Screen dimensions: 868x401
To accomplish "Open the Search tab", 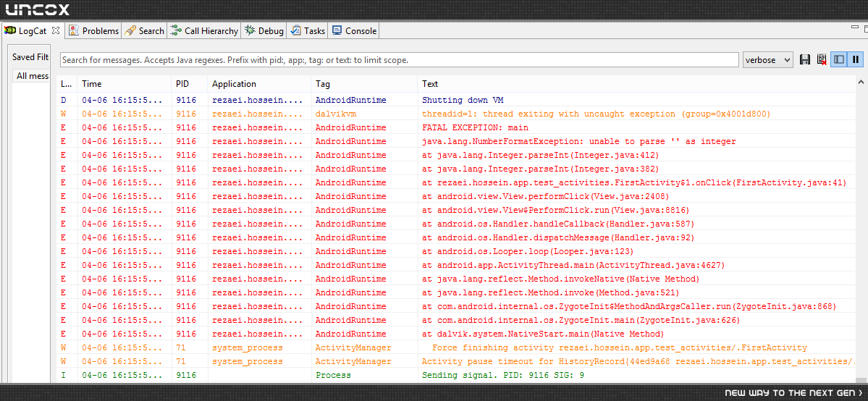I will click(145, 31).
